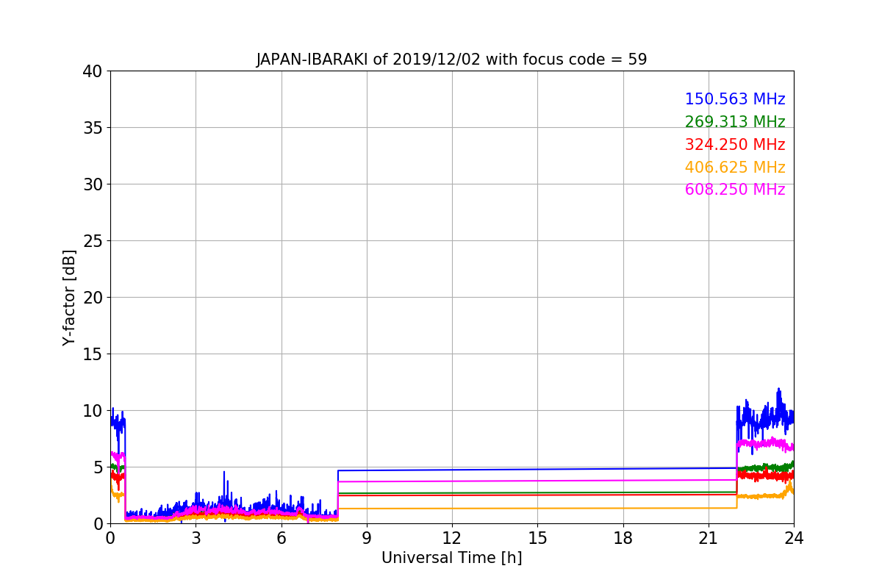This screenshot has width=882, height=588.
Task: Click the Y-factor [dB] axis label
Action: coord(69,298)
